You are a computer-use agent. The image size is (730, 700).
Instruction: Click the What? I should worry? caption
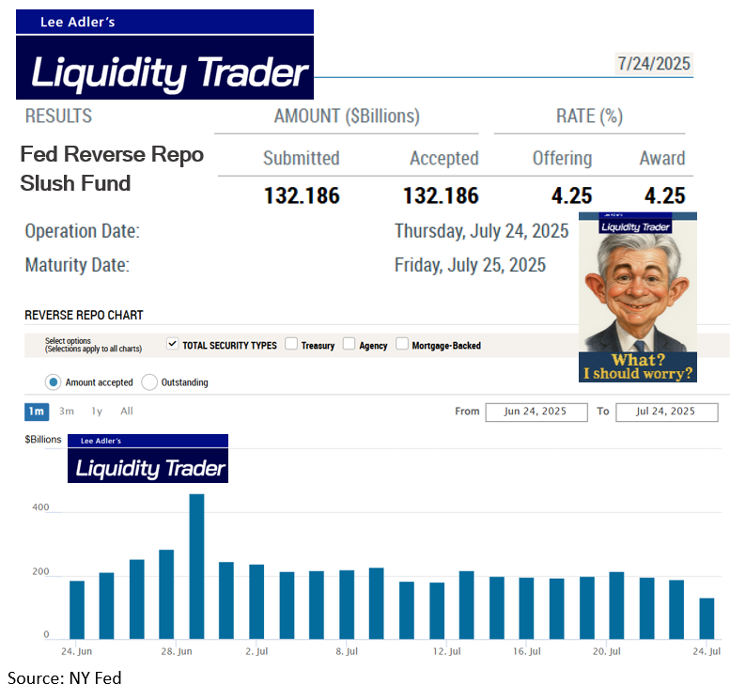pos(638,367)
